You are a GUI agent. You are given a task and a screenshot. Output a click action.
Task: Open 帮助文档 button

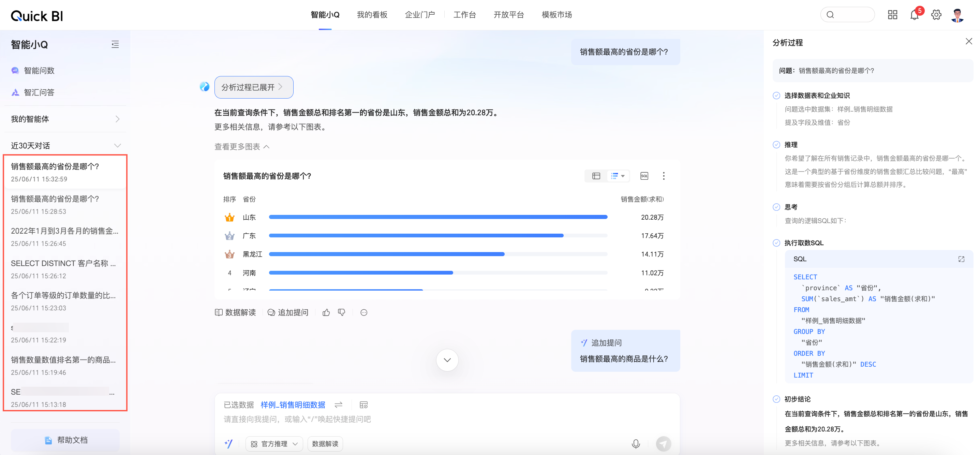pyautogui.click(x=65, y=440)
